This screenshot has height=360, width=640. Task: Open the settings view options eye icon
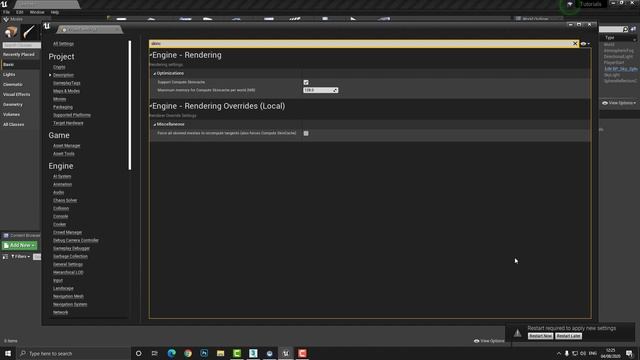coord(585,44)
